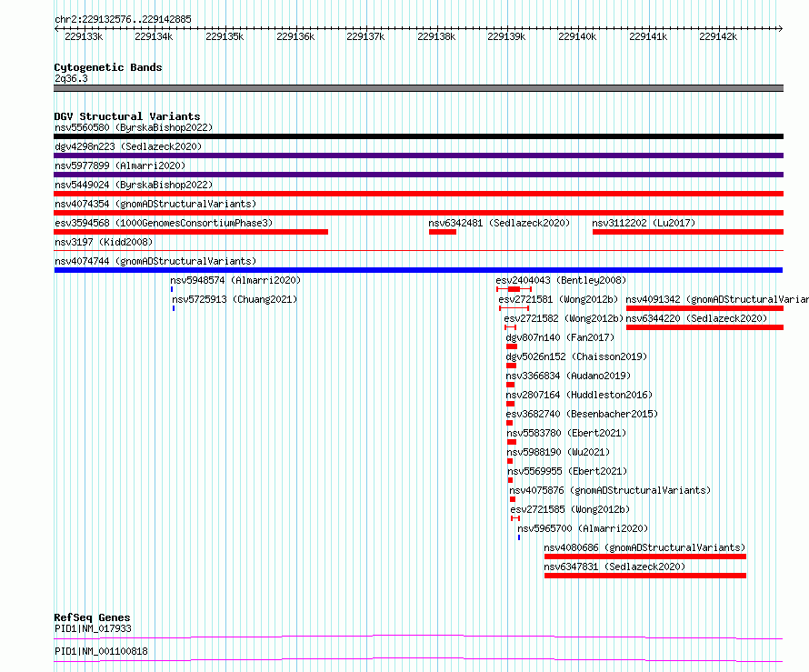Click the Cytogenetic Bands track title
The height and width of the screenshot is (672, 809).
coord(108,67)
